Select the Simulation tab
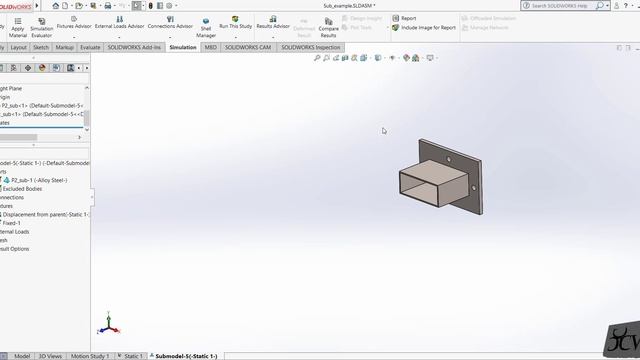Viewport: 640px width, 360px height. click(183, 47)
